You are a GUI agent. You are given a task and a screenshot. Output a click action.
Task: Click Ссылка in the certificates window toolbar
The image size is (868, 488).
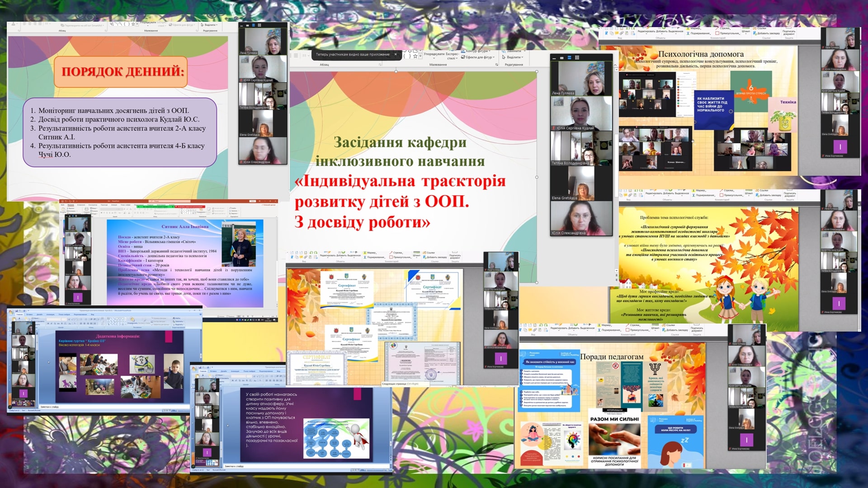[429, 253]
